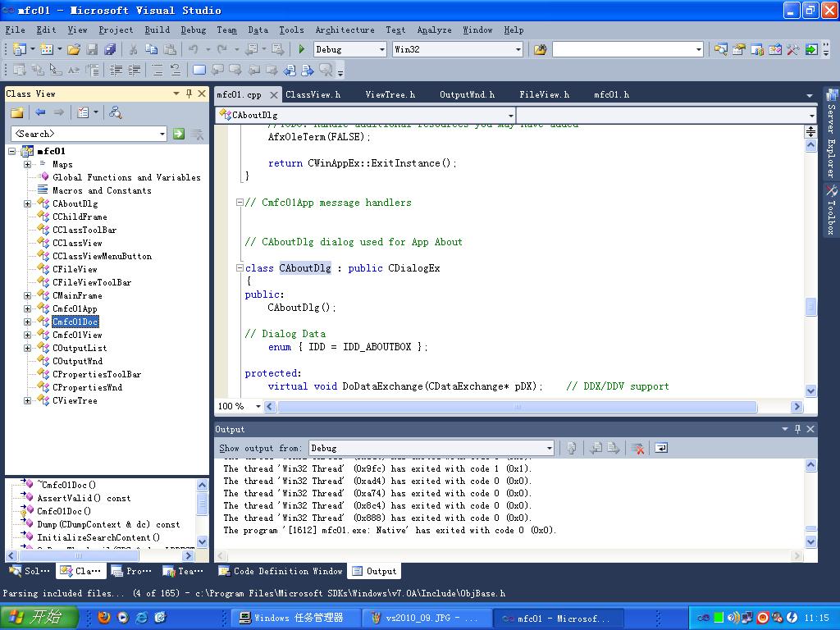Click Clear All icon in Output window

point(637,449)
